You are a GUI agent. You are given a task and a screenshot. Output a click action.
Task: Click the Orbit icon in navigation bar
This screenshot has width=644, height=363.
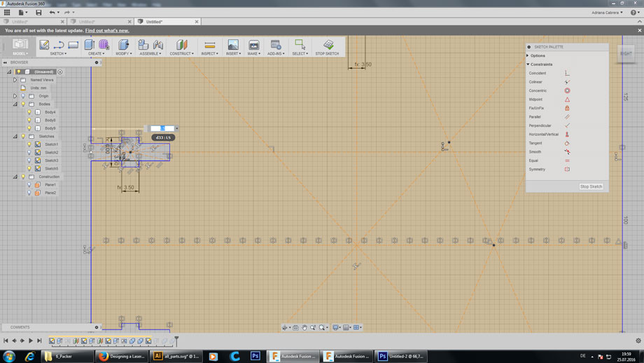tap(284, 328)
